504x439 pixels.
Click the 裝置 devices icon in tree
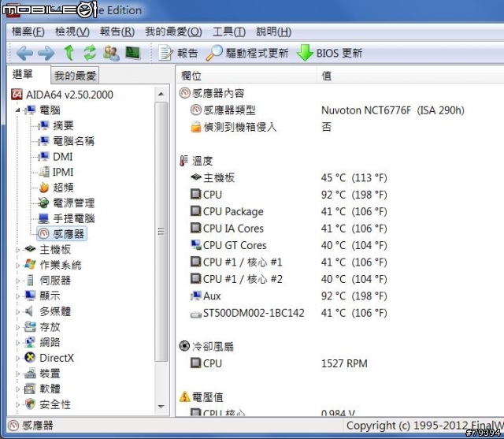30,373
